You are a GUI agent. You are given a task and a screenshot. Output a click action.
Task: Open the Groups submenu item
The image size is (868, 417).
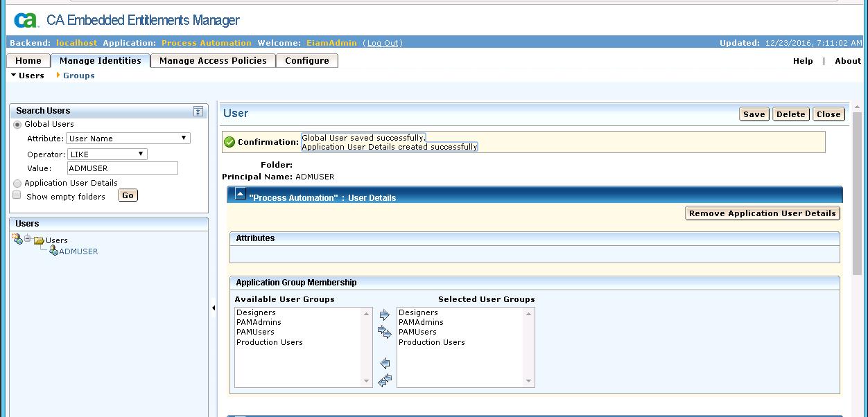click(79, 76)
